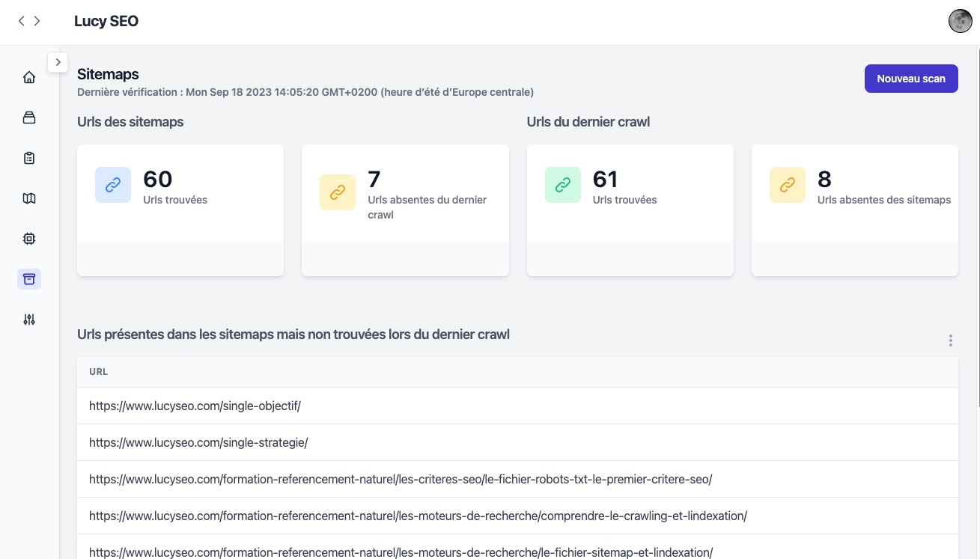Open the CPU chip sidebar icon
The height and width of the screenshot is (559, 980).
click(29, 239)
